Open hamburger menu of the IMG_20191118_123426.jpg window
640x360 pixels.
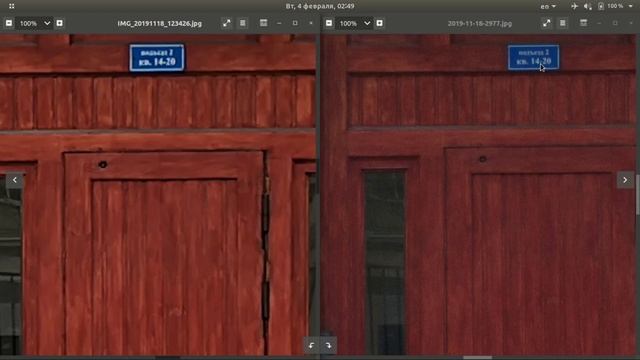(243, 23)
